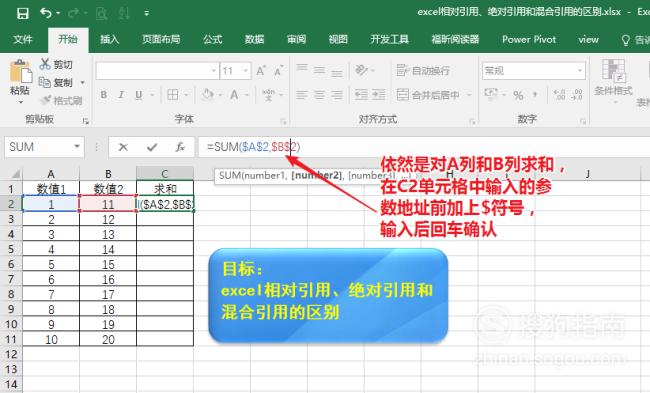
Task: Click the 粘贴 paste icon
Action: click(20, 71)
